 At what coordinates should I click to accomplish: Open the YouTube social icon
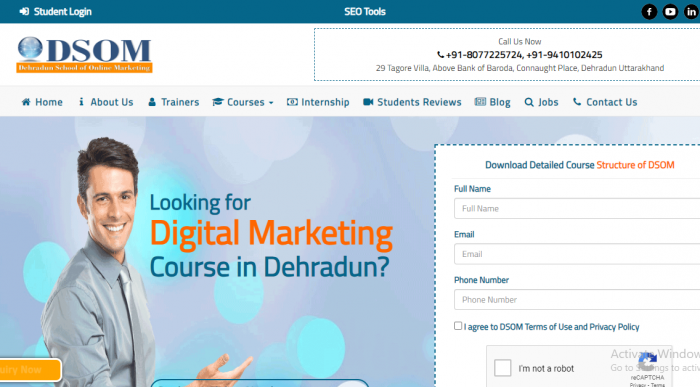click(670, 12)
